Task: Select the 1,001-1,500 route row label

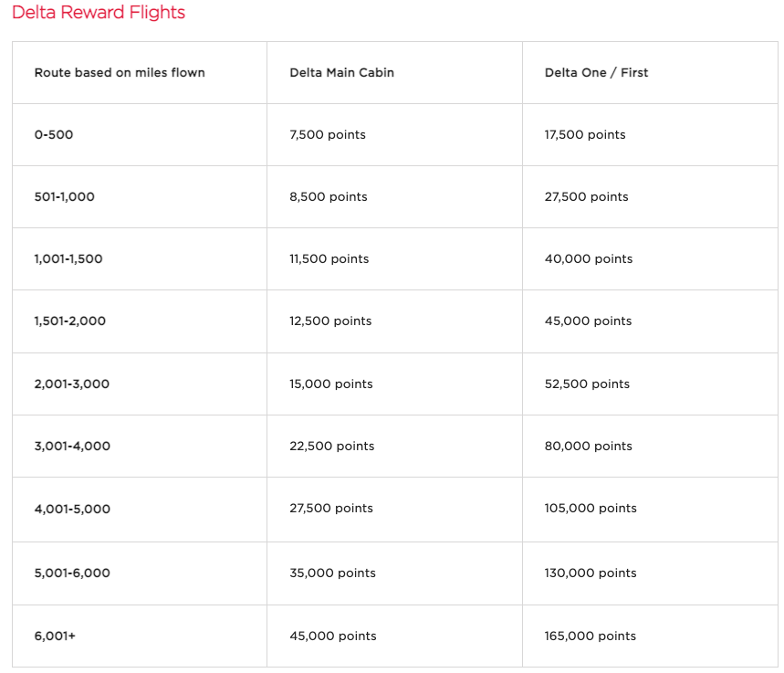Action: click(68, 258)
